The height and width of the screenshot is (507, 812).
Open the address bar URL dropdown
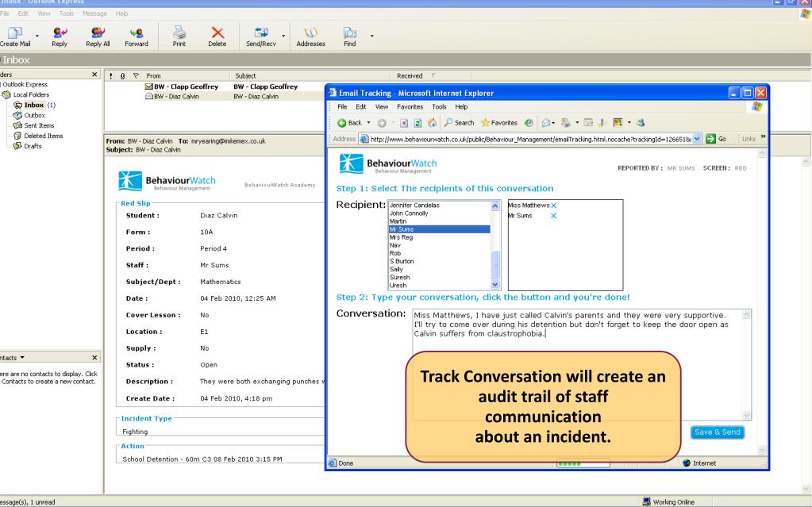[x=697, y=139]
